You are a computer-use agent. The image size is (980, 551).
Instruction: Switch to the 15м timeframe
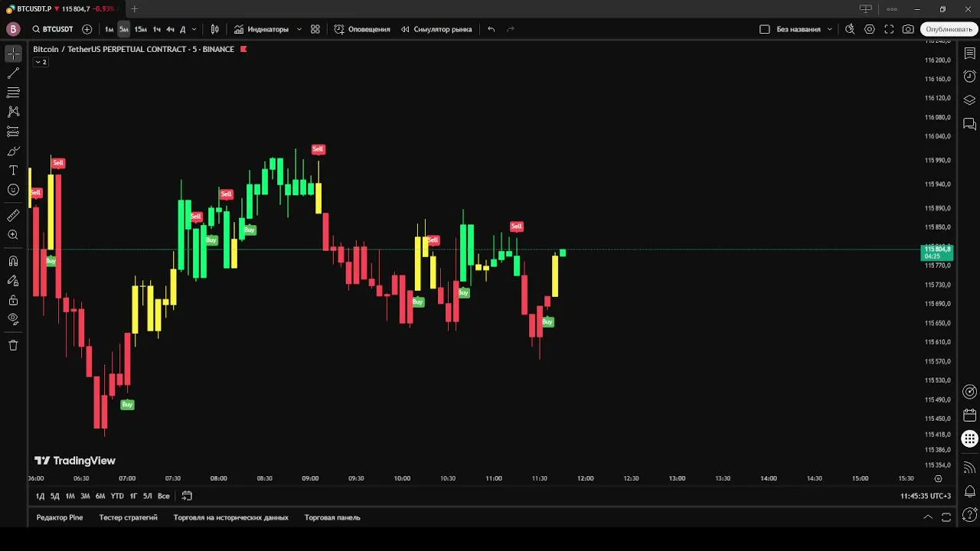140,29
